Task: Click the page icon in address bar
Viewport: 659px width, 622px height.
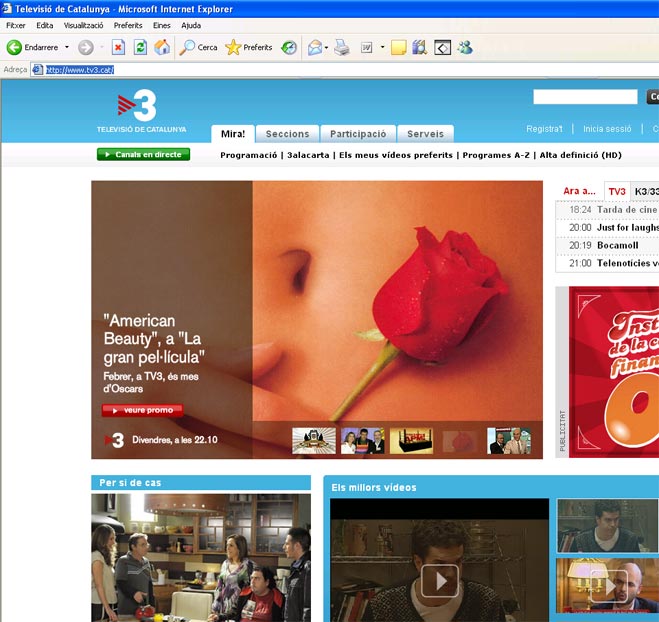Action: 37,69
